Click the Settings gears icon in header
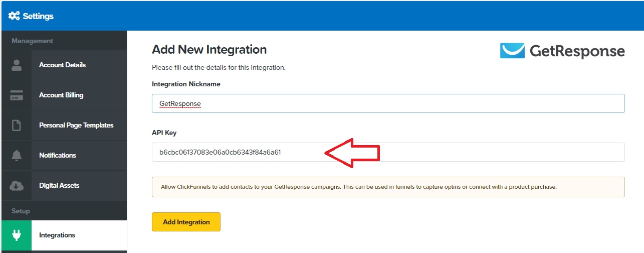 (x=14, y=16)
